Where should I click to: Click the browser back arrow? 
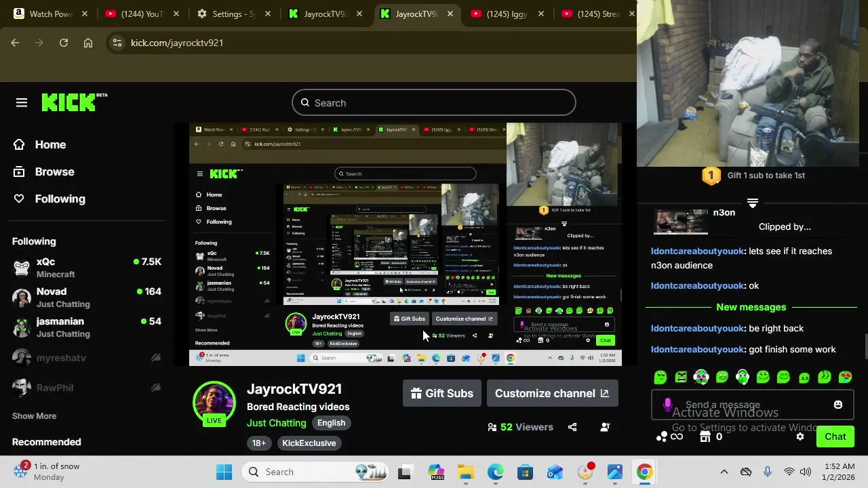15,43
